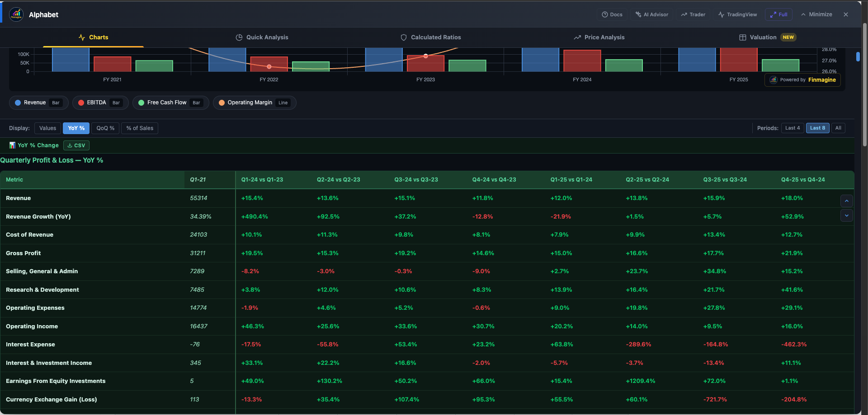Screen dimensions: 868x415
Task: Open Docs using the question-mark icon
Action: [605, 14]
